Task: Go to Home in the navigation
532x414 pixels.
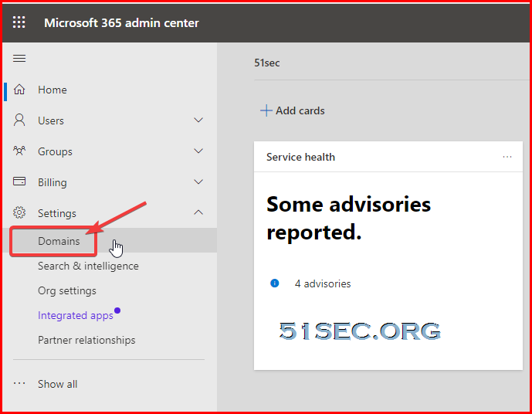Action: click(x=53, y=90)
